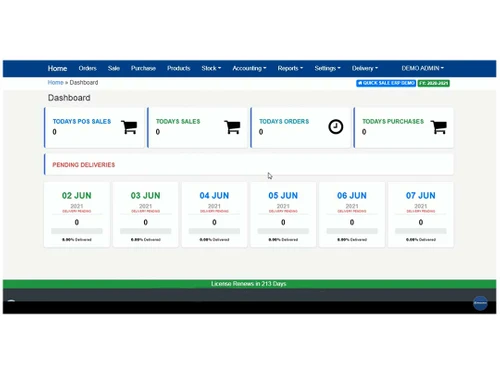This screenshot has width=500, height=375.
Task: Open the Reports dropdown menu
Action: pyautogui.click(x=290, y=68)
